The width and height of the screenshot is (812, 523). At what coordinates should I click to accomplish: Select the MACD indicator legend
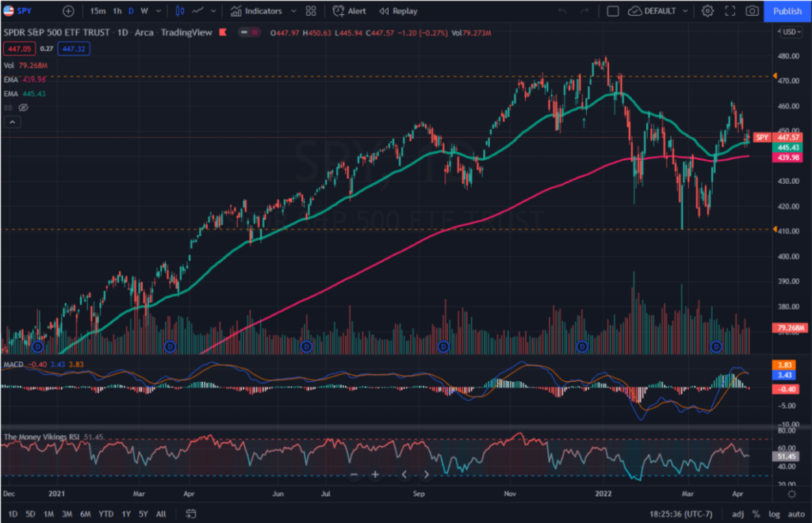(44, 365)
